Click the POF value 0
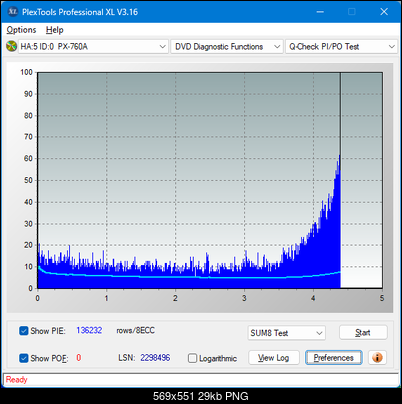This screenshot has width=402, height=404. point(79,358)
